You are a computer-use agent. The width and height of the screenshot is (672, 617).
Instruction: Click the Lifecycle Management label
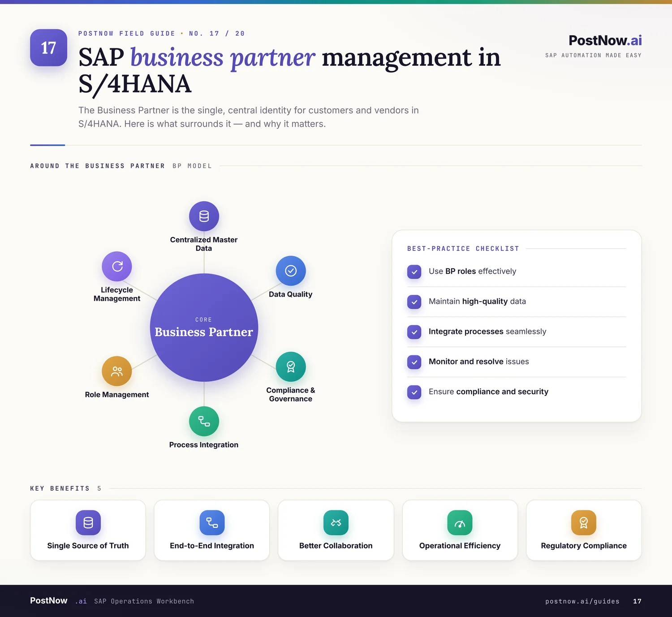(x=117, y=294)
